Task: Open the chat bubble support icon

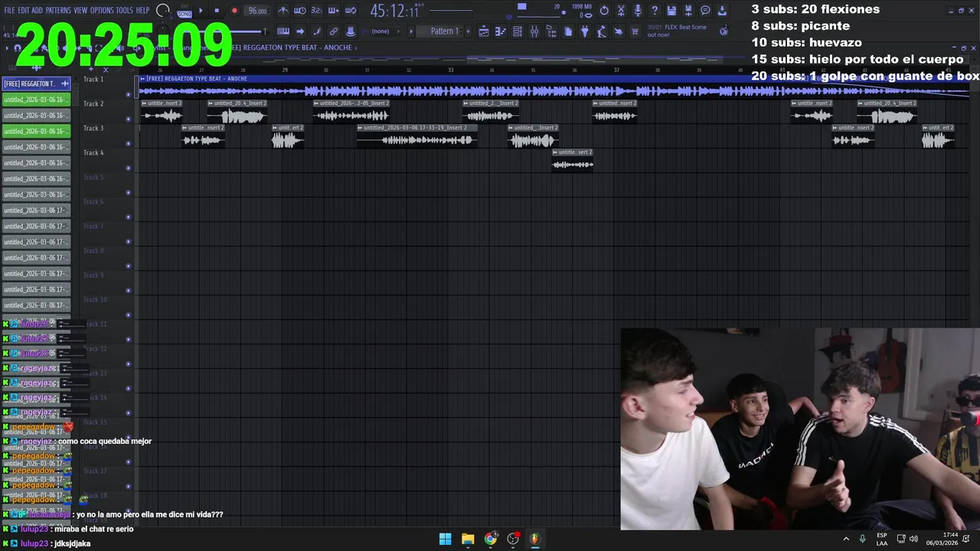Action: click(x=705, y=10)
